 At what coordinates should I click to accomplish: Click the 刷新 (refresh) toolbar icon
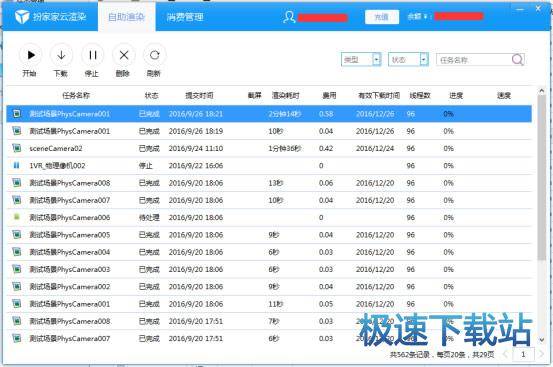[154, 55]
